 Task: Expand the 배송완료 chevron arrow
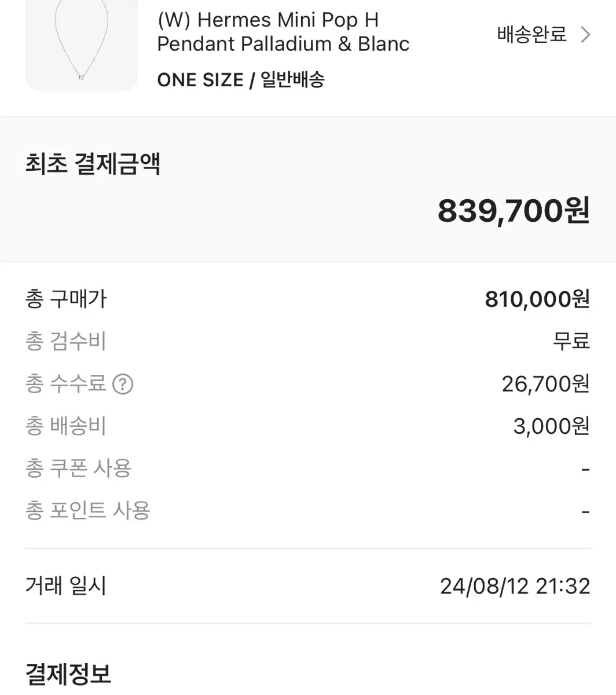click(x=585, y=35)
